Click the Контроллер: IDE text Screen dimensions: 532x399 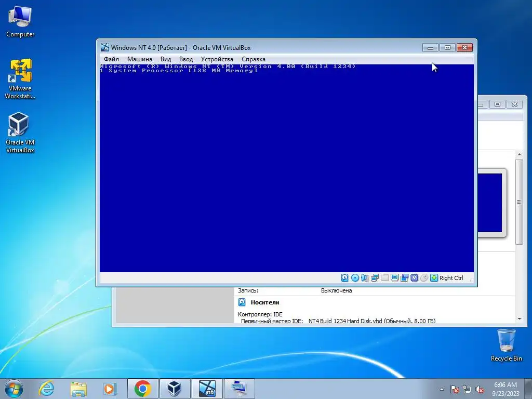pos(260,314)
